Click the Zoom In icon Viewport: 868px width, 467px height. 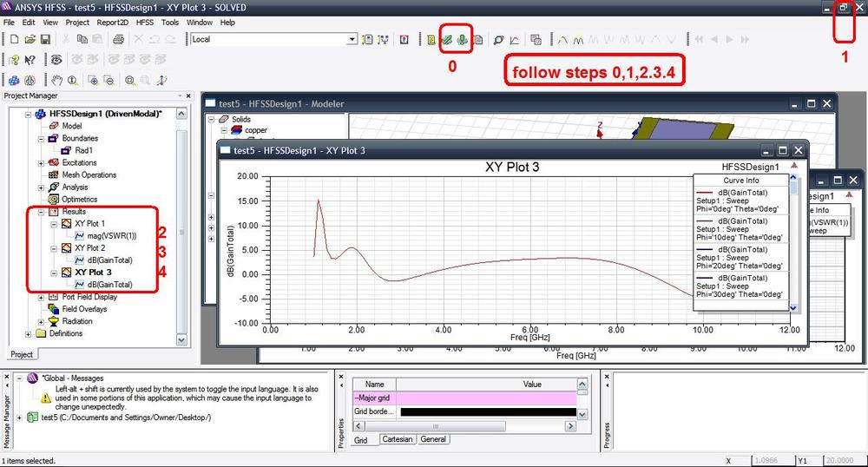[93, 80]
